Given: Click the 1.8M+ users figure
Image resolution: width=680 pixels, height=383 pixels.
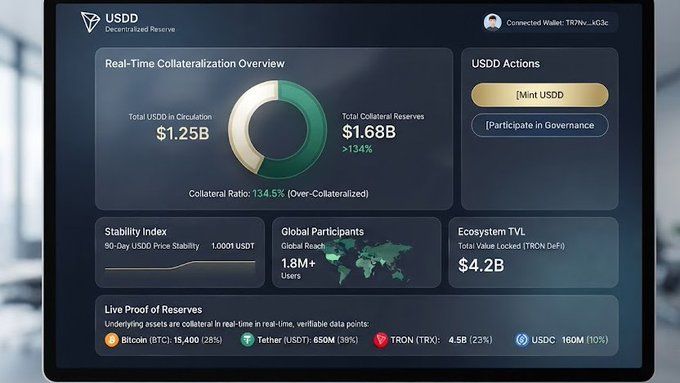Looking at the screenshot, I should click(x=298, y=263).
